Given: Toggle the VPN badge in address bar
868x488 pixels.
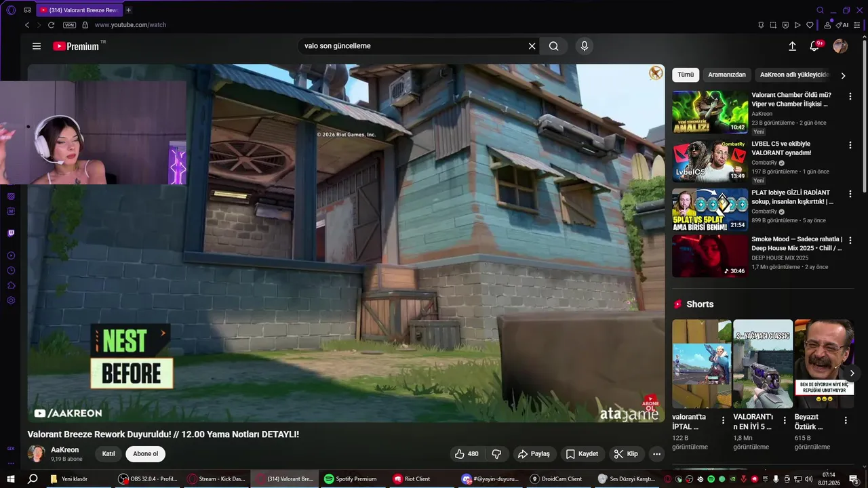Looking at the screenshot, I should 69,25.
